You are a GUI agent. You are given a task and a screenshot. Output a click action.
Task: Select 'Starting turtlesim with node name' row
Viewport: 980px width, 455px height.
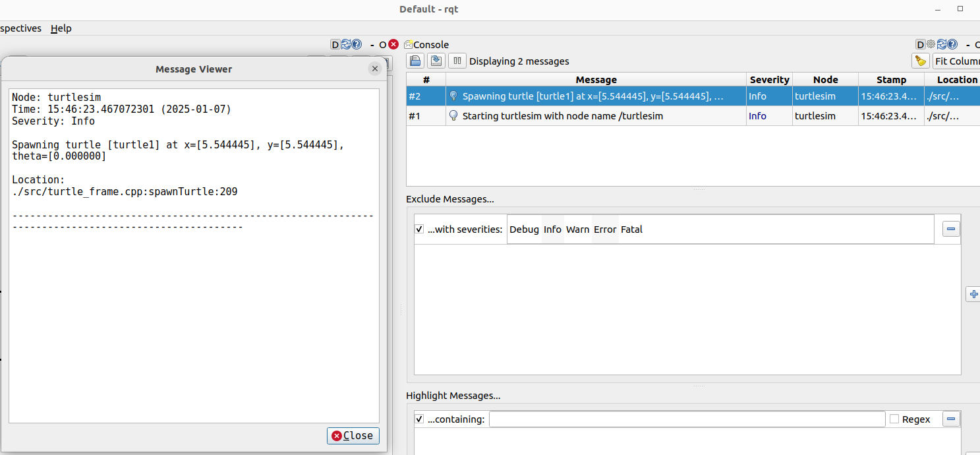(x=693, y=115)
